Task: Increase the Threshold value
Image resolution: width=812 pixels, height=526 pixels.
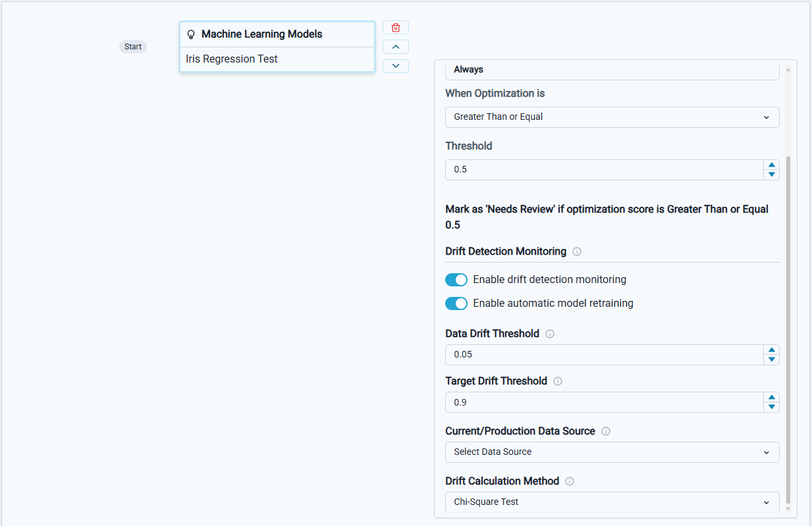Action: (x=771, y=165)
